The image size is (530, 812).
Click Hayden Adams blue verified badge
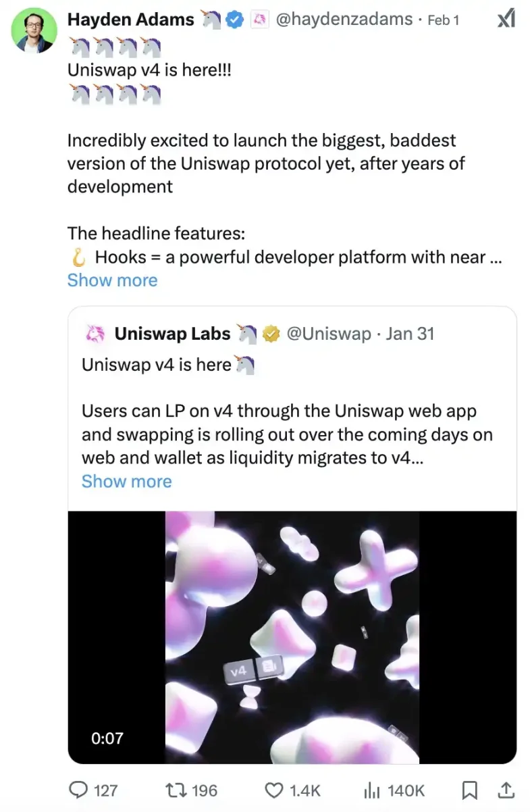(x=234, y=20)
